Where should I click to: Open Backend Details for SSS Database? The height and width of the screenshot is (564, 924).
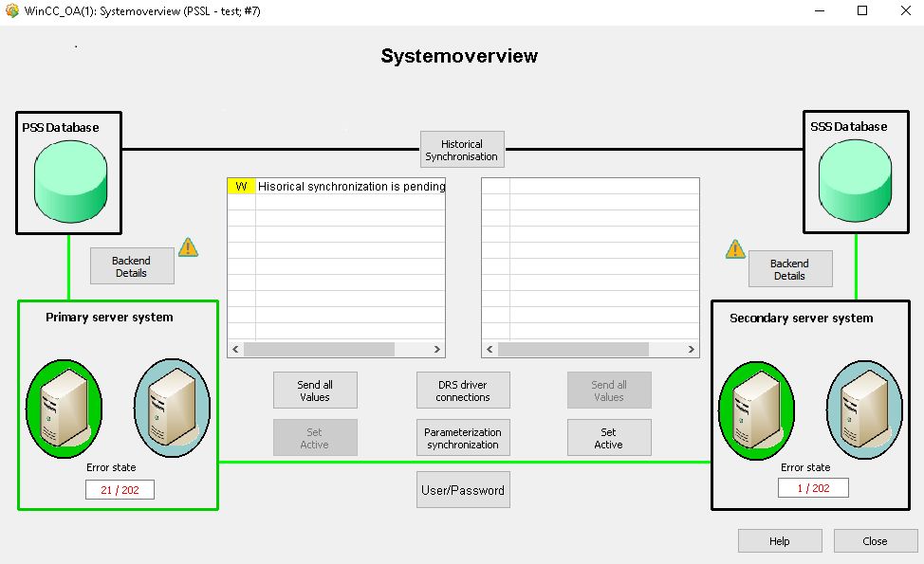click(x=789, y=269)
